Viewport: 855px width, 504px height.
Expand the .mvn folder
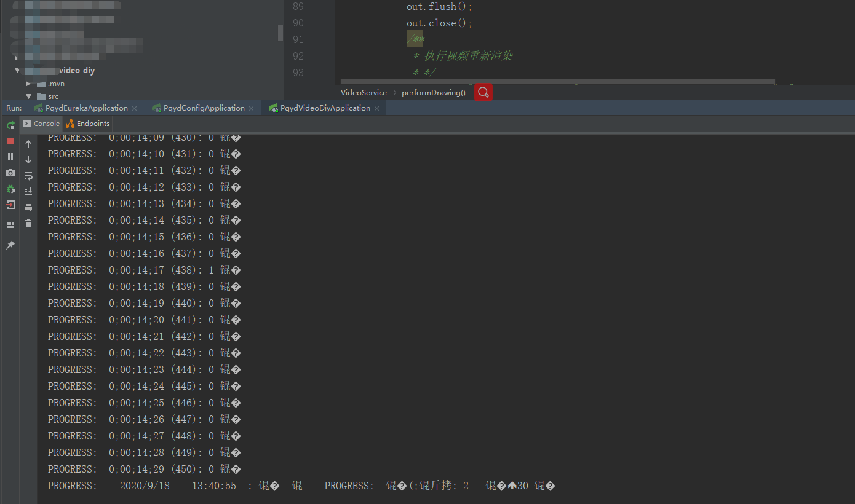[x=28, y=84]
